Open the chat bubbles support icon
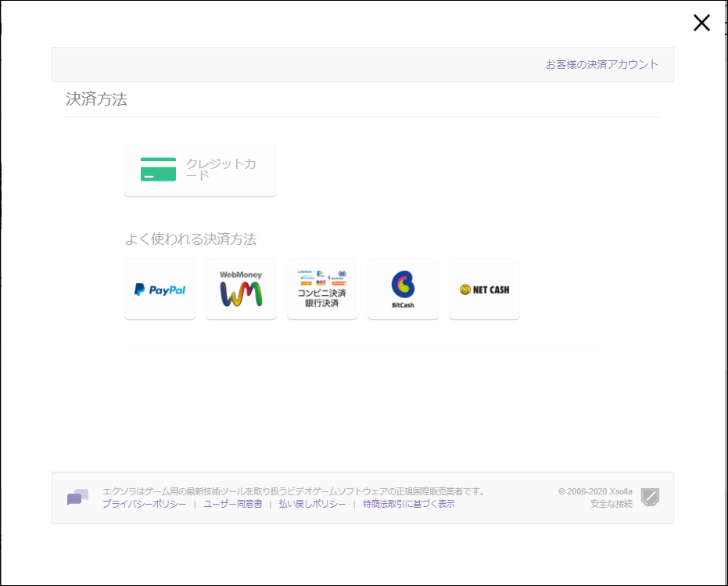This screenshot has height=586, width=728. point(77,498)
